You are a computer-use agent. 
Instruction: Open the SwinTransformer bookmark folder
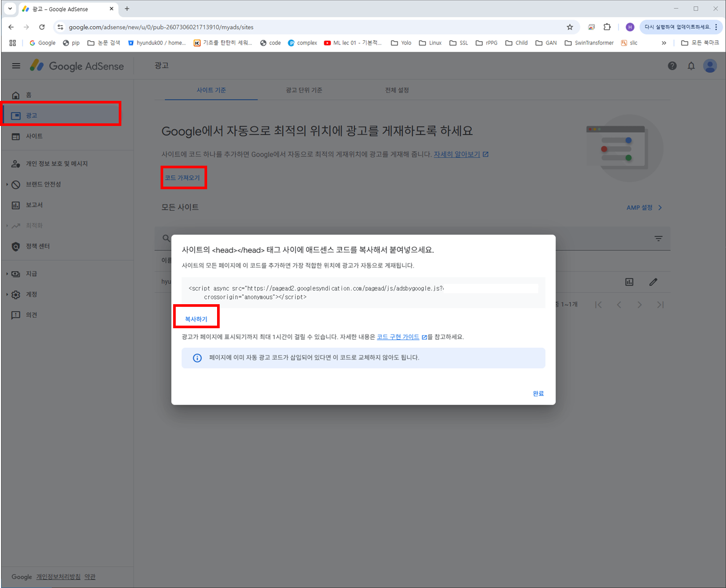pos(589,43)
